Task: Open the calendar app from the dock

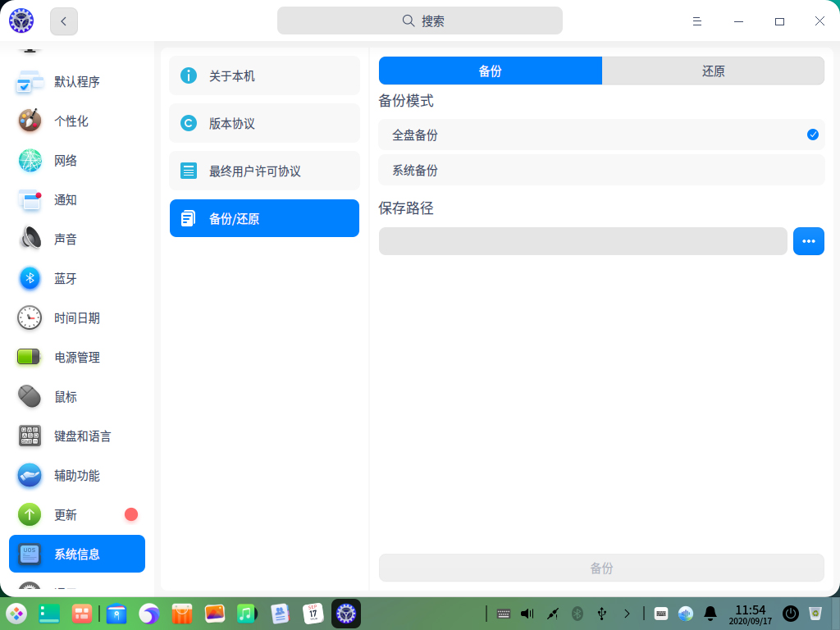Action: 313,613
